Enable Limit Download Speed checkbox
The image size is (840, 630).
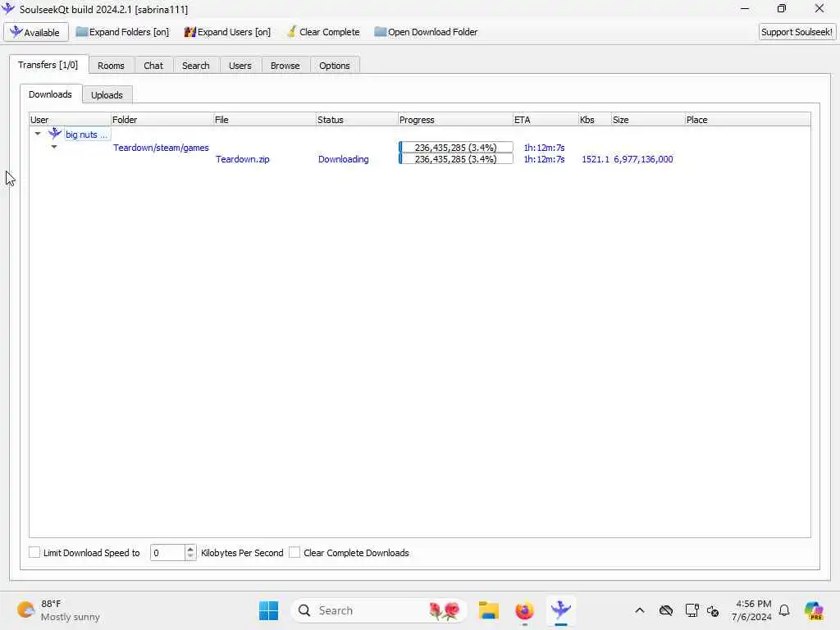[34, 552]
